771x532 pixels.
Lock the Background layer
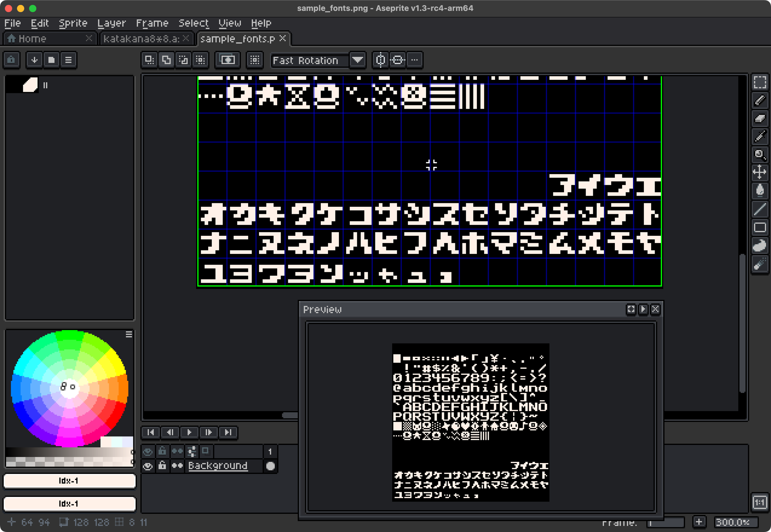coord(162,466)
